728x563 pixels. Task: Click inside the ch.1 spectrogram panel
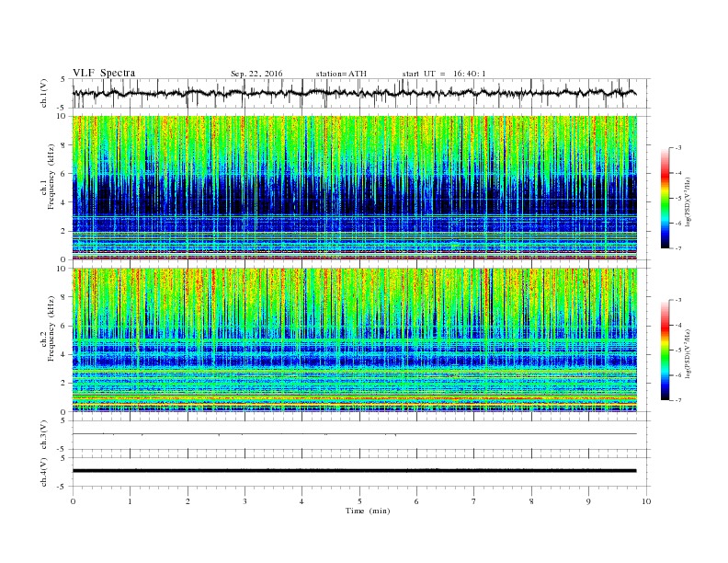point(354,188)
